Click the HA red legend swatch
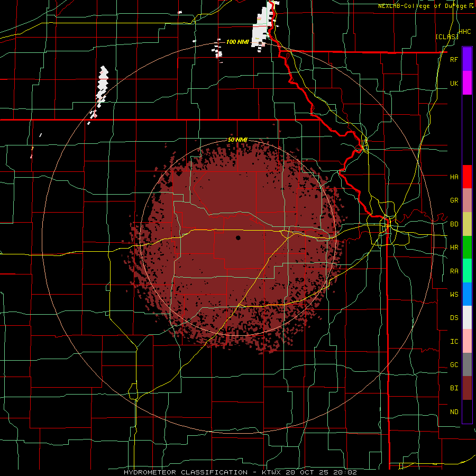The width and height of the screenshot is (476, 476). click(467, 177)
